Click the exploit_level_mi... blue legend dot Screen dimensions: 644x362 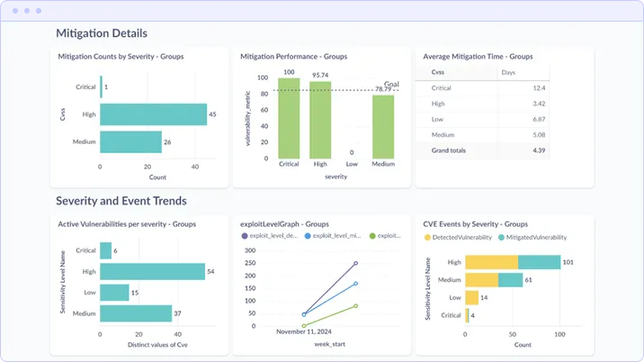tap(308, 236)
